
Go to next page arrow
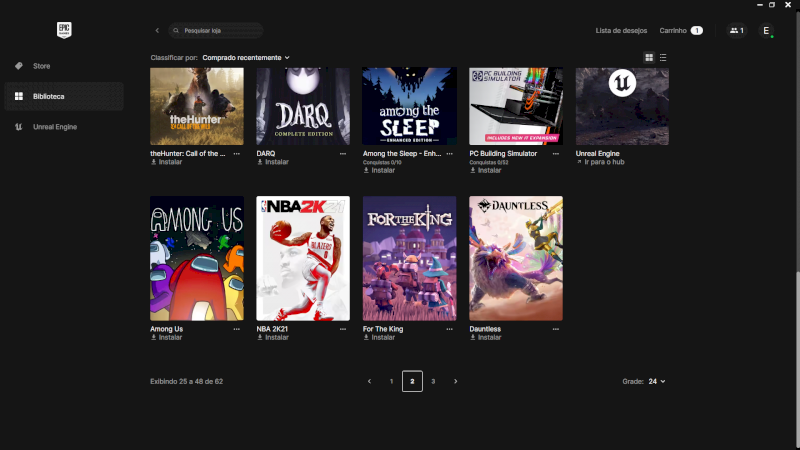456,381
